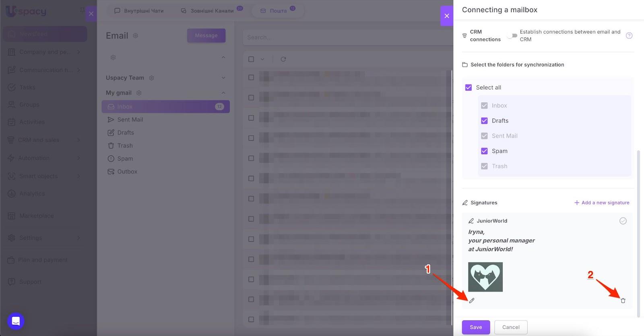
Task: Click the pencil icon to edit signature
Action: 472,301
